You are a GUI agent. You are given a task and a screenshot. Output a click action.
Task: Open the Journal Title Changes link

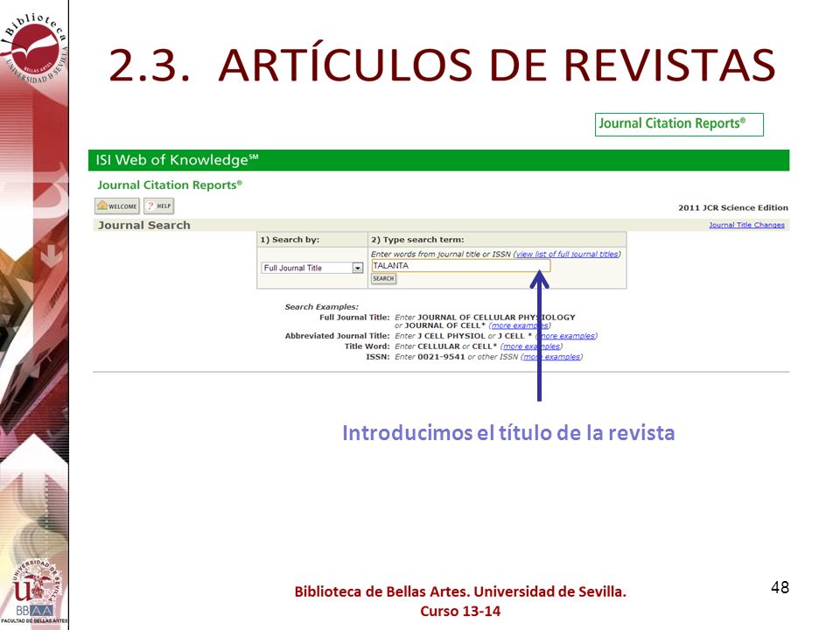(x=746, y=225)
